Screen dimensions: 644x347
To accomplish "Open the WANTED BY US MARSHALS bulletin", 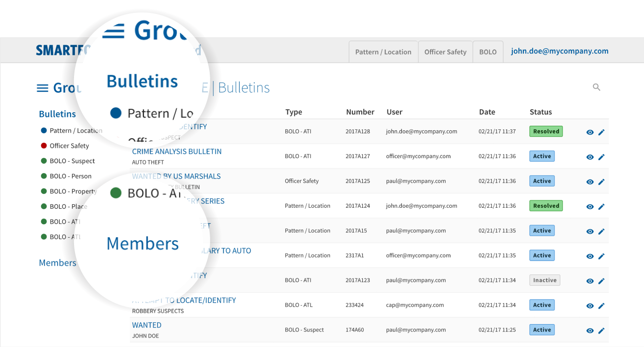I will click(176, 176).
